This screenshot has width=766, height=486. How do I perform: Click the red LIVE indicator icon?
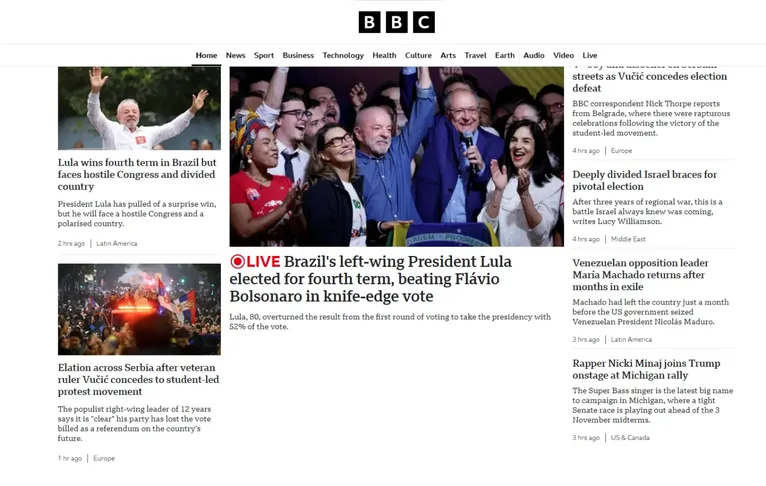(x=237, y=262)
